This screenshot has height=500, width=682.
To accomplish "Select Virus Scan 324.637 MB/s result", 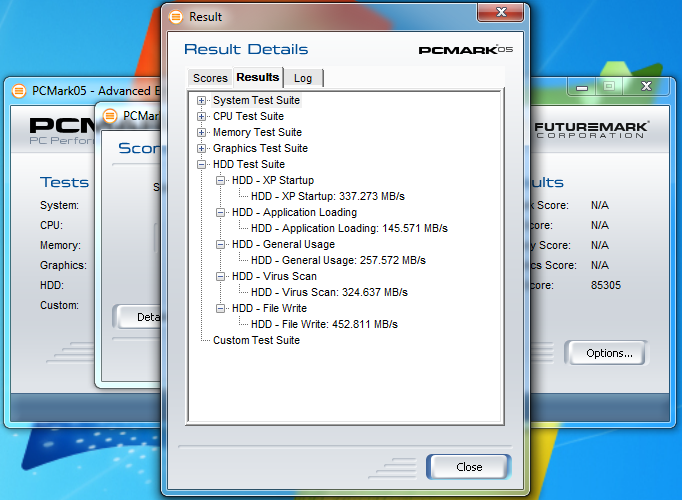I will 329,292.
